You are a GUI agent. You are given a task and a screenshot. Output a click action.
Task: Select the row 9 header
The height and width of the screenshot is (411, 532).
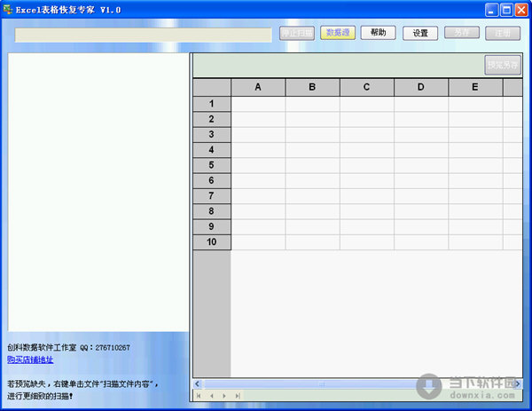point(212,226)
